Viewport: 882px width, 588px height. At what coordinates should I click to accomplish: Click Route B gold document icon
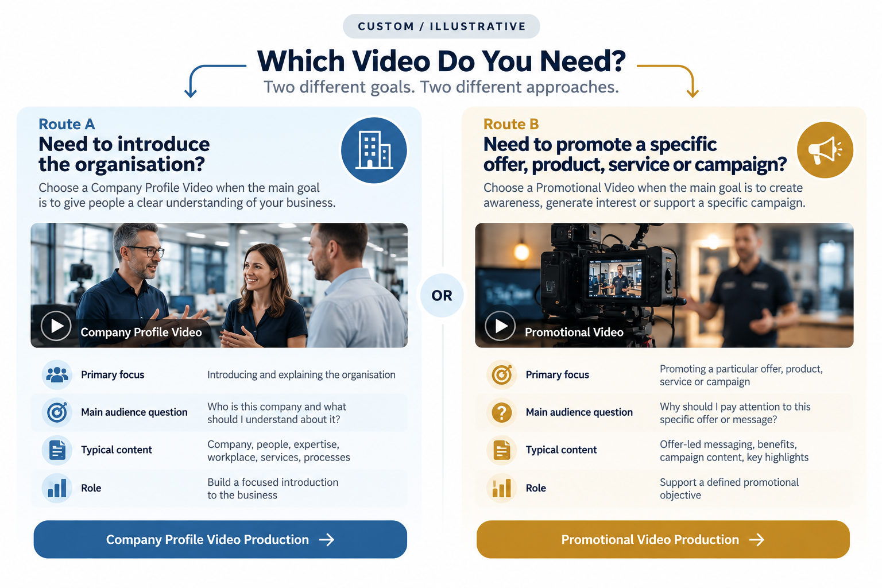tap(502, 450)
